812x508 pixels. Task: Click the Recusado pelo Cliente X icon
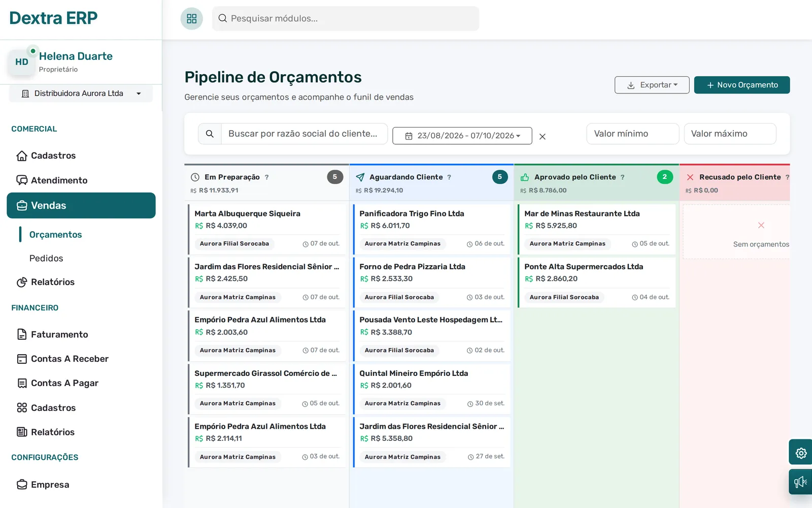coord(690,177)
